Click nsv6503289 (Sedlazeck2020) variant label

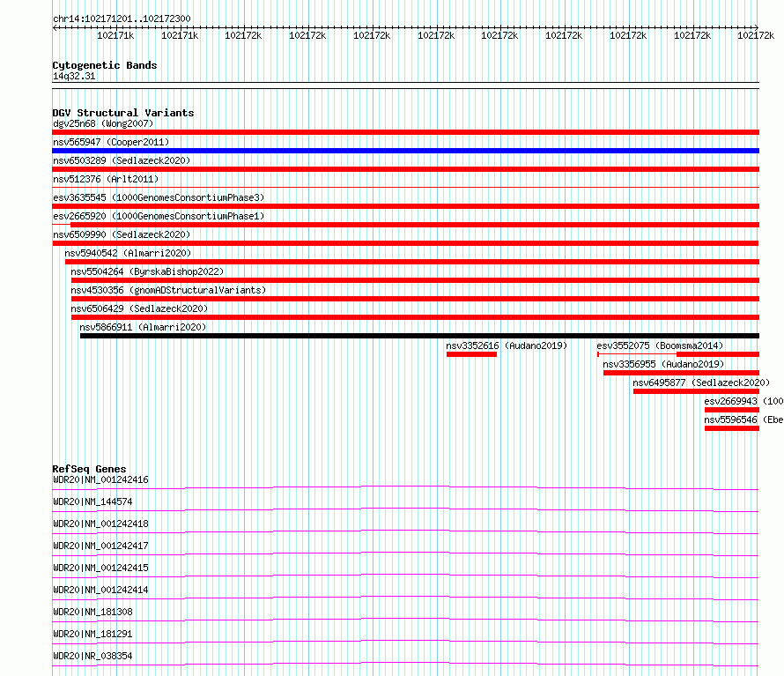point(122,160)
